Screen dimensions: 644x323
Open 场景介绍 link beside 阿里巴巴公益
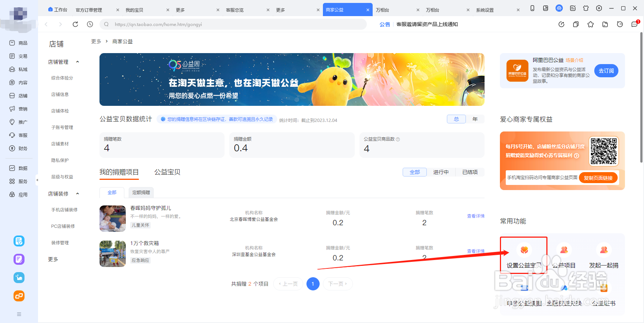(575, 60)
